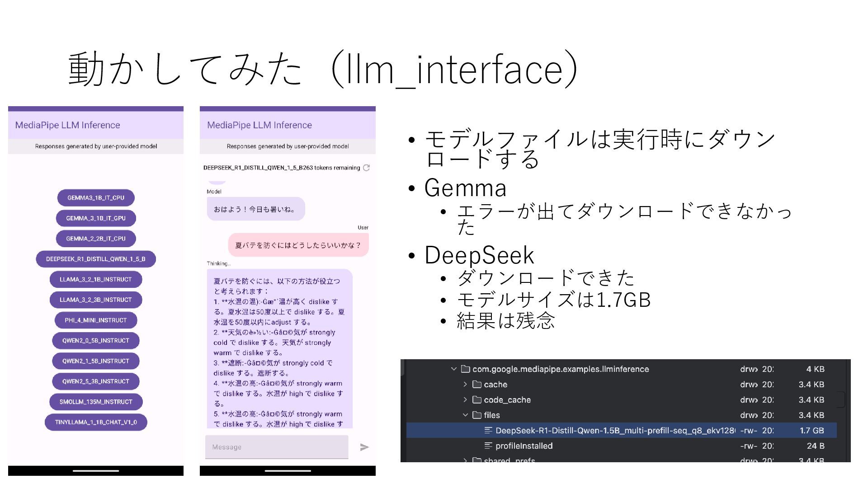Click the DeepSeek bullet heading
Screen dimensions: 868x488
[479, 255]
